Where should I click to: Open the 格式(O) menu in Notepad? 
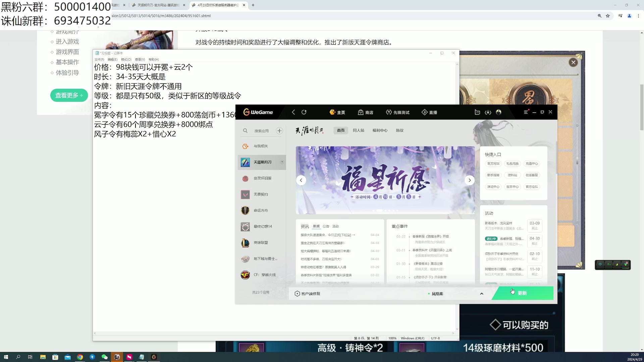tap(126, 59)
